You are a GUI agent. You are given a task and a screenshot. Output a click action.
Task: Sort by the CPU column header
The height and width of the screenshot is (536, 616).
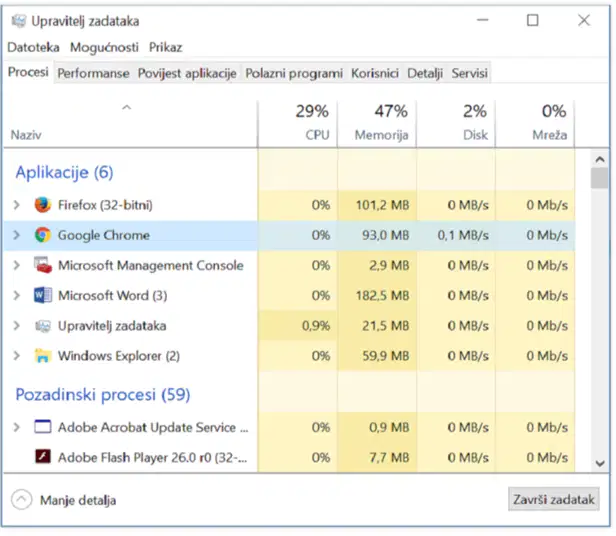[297, 123]
